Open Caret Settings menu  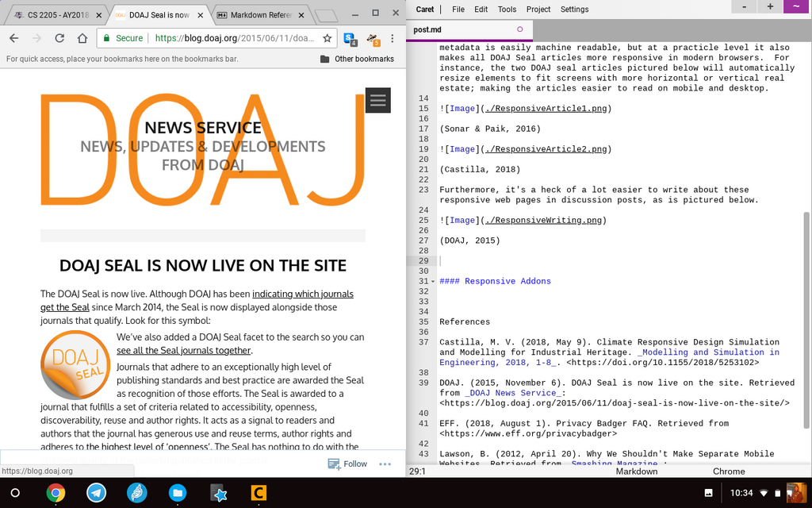pos(574,10)
